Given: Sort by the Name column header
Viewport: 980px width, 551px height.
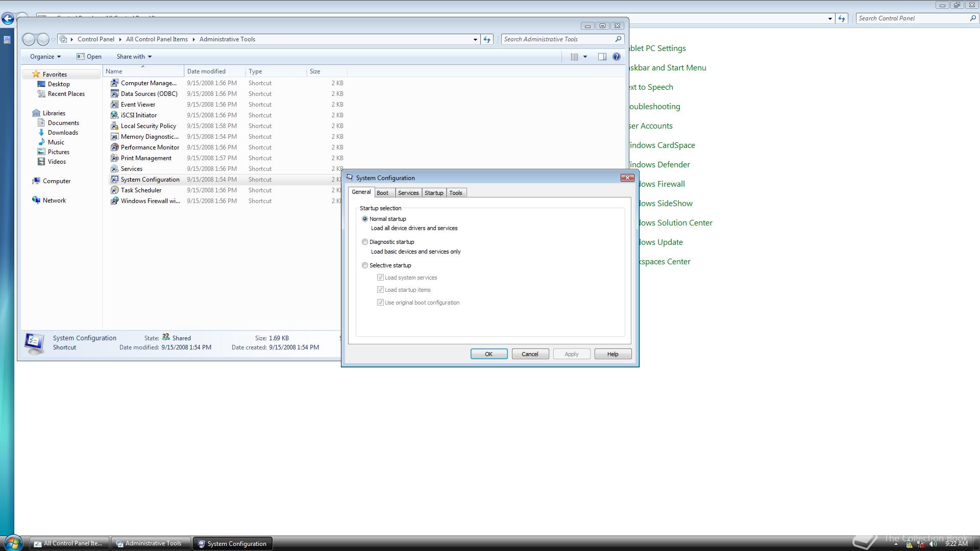Looking at the screenshot, I should [143, 71].
